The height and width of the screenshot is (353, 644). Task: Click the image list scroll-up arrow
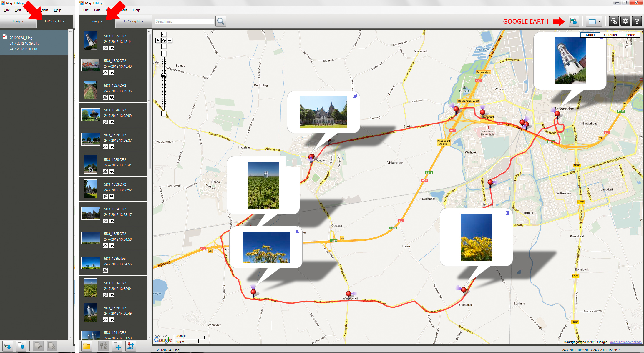(149, 31)
